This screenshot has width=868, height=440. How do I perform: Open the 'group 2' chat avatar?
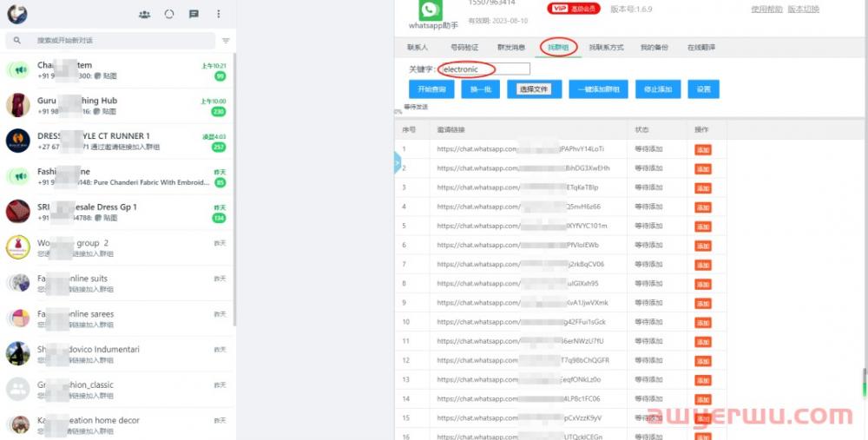click(x=17, y=246)
